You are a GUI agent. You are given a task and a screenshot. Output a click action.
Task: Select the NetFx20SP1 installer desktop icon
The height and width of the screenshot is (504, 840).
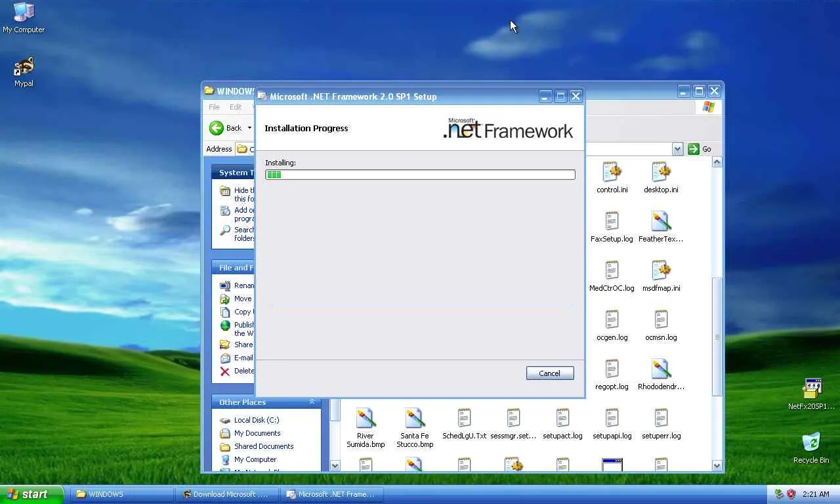811,394
